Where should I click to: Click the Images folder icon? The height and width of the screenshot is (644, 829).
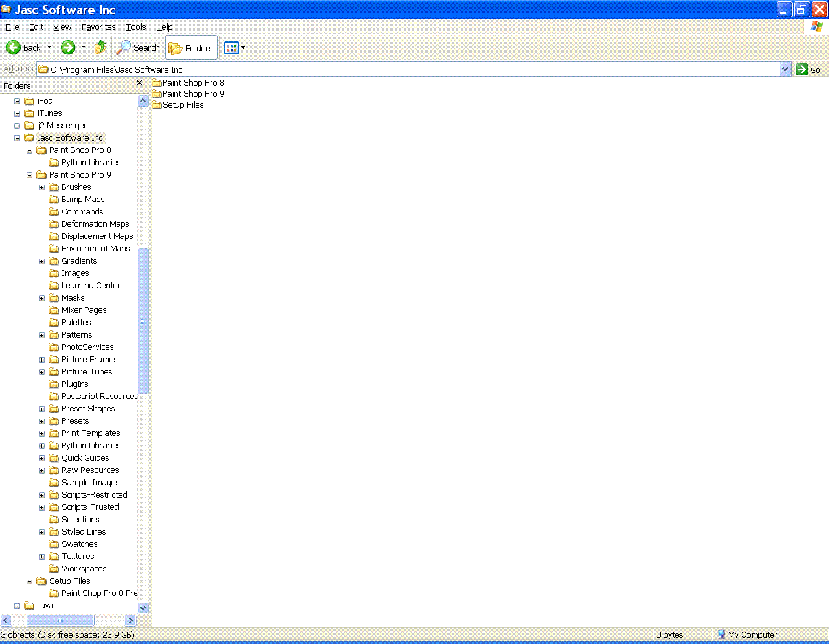click(x=54, y=273)
